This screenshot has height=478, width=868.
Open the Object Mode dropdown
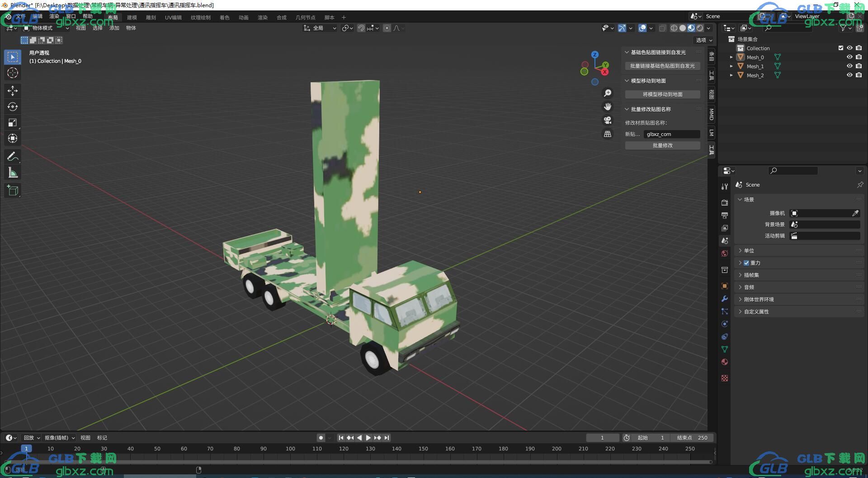(46, 28)
